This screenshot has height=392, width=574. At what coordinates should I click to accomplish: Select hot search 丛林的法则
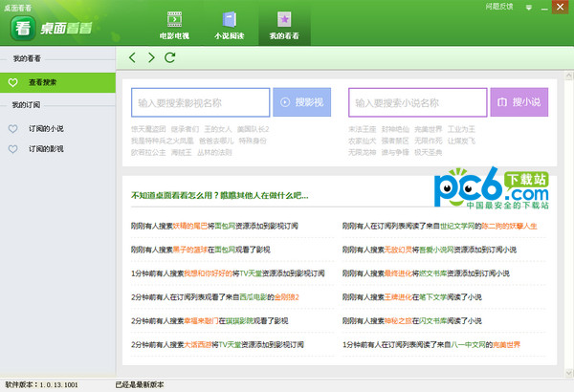214,152
